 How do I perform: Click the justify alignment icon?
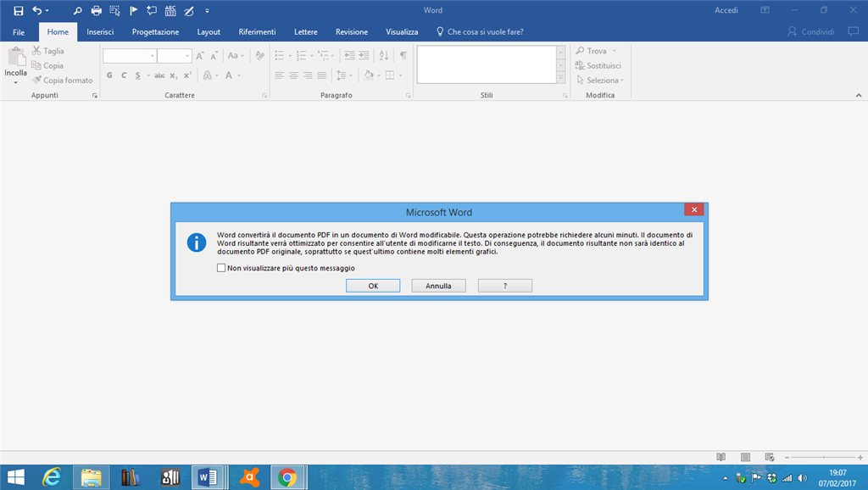click(321, 75)
